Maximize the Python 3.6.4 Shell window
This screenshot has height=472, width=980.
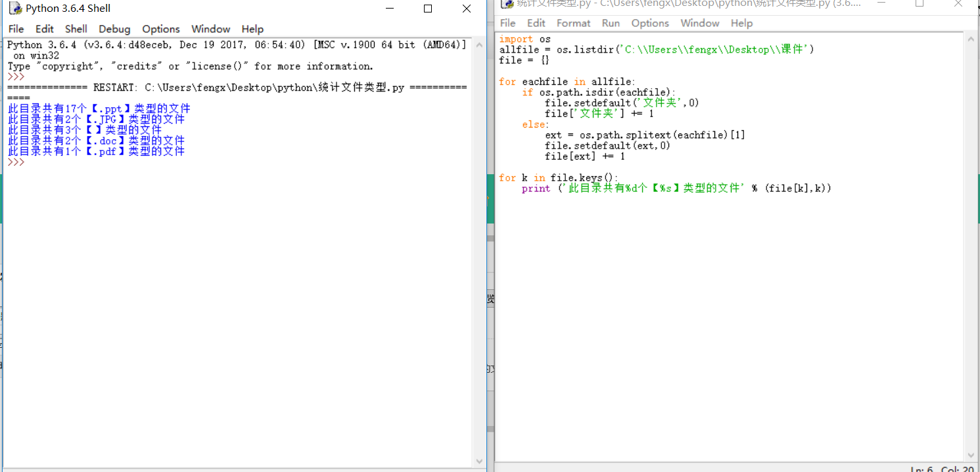click(x=428, y=9)
